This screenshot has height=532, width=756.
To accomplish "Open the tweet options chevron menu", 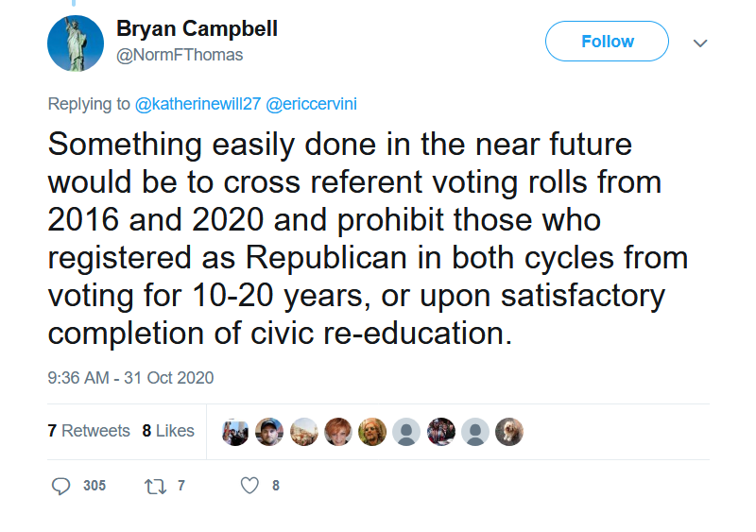I will 700,43.
